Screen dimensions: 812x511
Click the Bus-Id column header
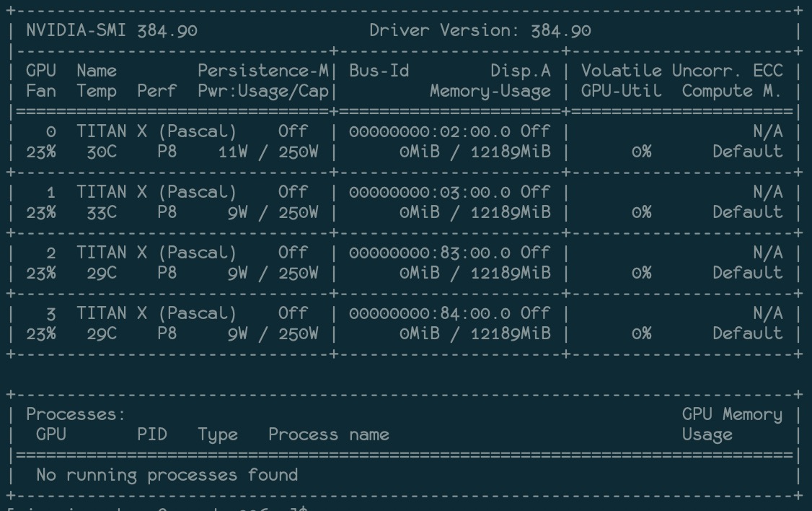click(x=379, y=71)
